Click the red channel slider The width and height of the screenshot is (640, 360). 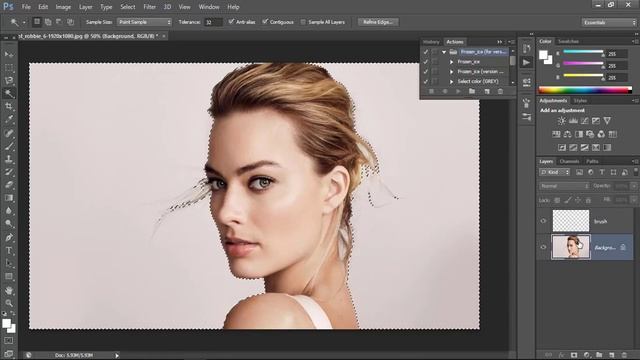(583, 52)
